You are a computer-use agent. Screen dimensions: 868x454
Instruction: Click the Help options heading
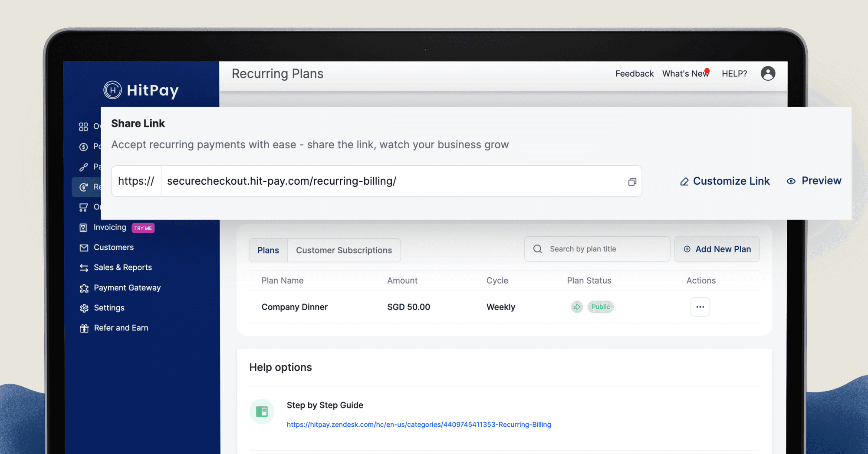(x=280, y=367)
